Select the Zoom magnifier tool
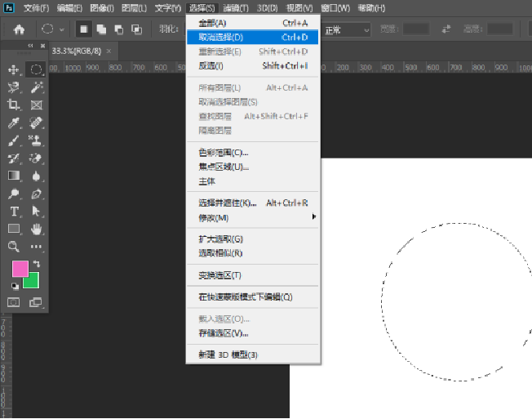 [x=14, y=247]
